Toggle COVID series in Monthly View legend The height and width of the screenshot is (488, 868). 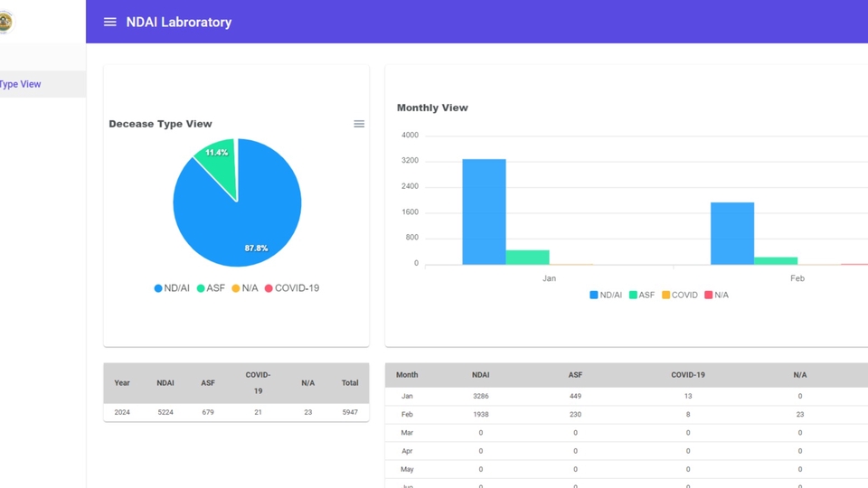coord(680,295)
